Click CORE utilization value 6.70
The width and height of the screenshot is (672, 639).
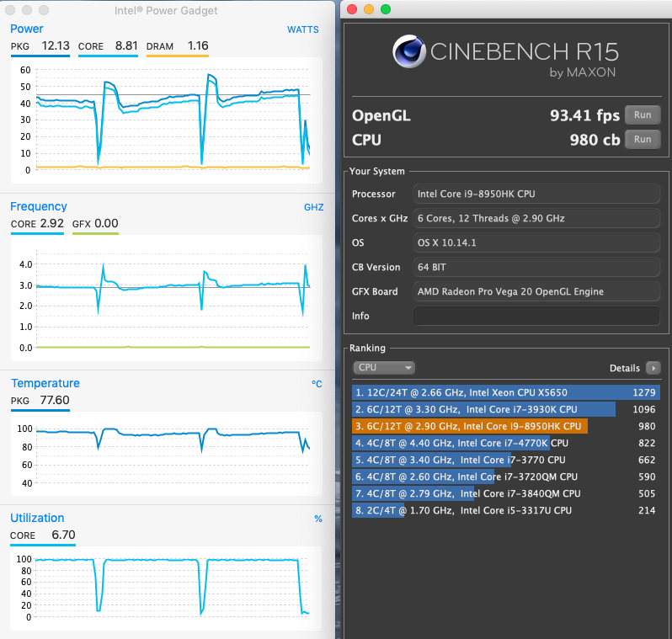pyautogui.click(x=63, y=535)
